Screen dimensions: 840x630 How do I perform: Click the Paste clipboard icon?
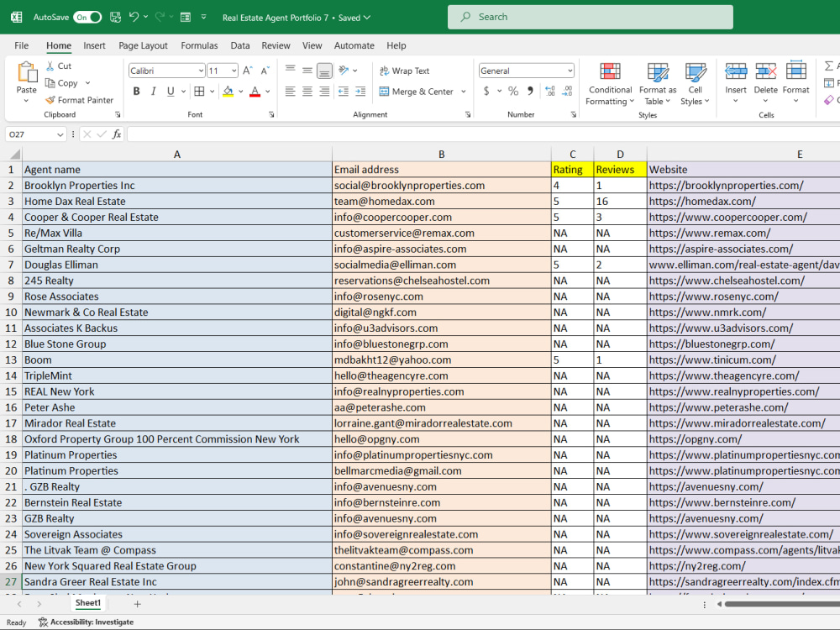coord(26,71)
